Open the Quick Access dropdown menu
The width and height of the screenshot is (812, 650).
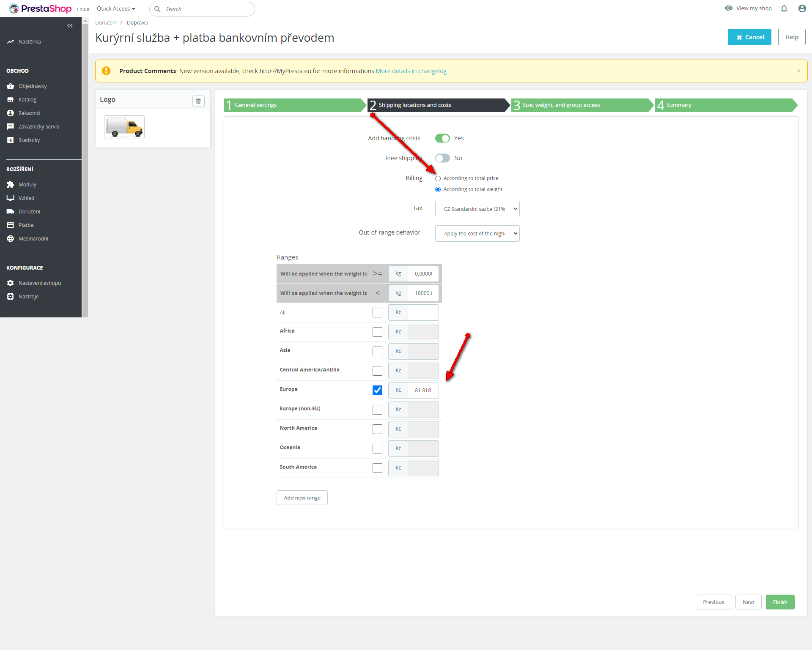(x=116, y=9)
